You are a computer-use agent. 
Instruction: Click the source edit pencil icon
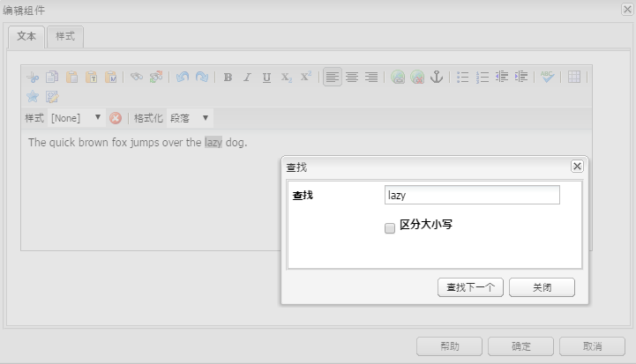[52, 96]
